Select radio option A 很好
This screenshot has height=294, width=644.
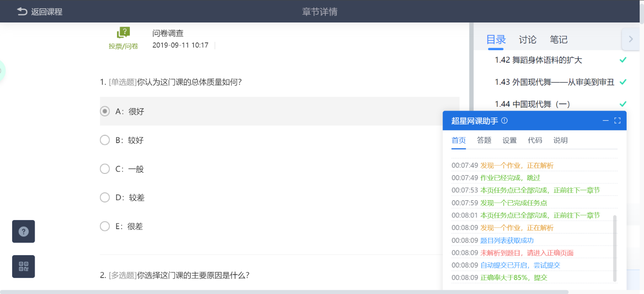click(x=104, y=111)
